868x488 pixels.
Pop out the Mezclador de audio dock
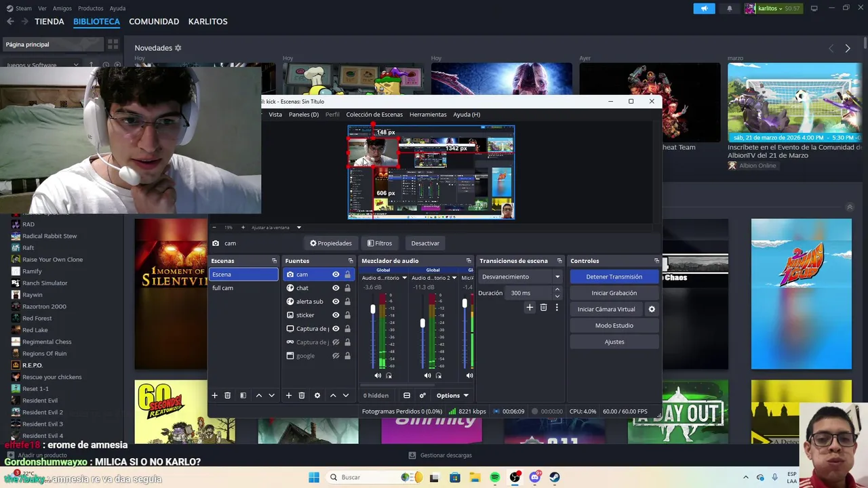469,261
